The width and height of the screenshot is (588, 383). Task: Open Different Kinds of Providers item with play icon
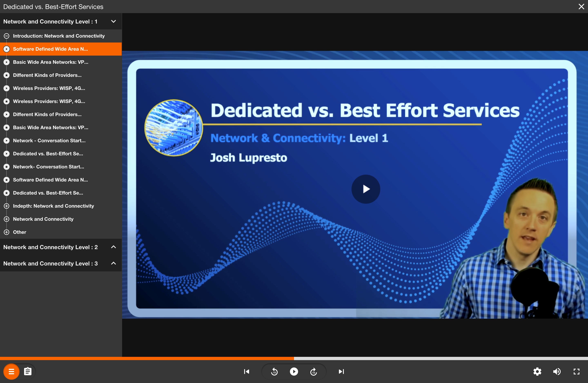pos(61,114)
